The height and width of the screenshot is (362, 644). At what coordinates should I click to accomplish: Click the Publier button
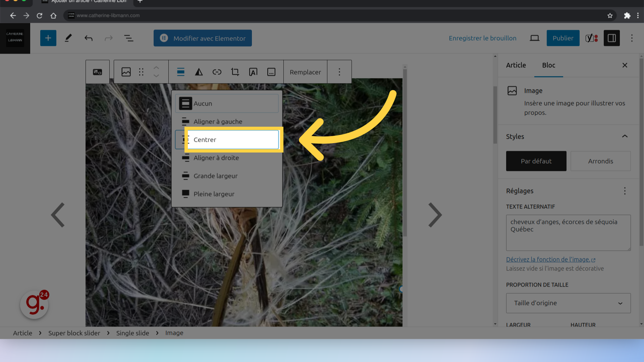pos(563,38)
